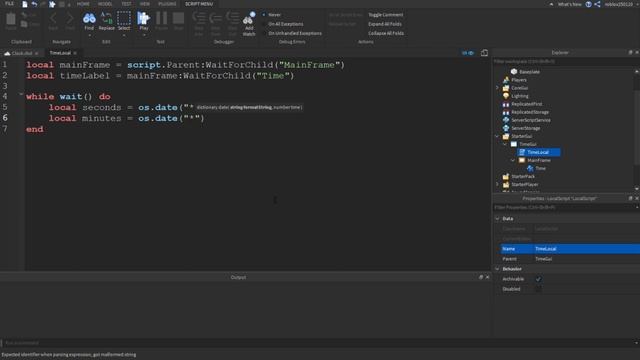This screenshot has width=640, height=360.
Task: Click the command bar input field
Action: [x=318, y=343]
